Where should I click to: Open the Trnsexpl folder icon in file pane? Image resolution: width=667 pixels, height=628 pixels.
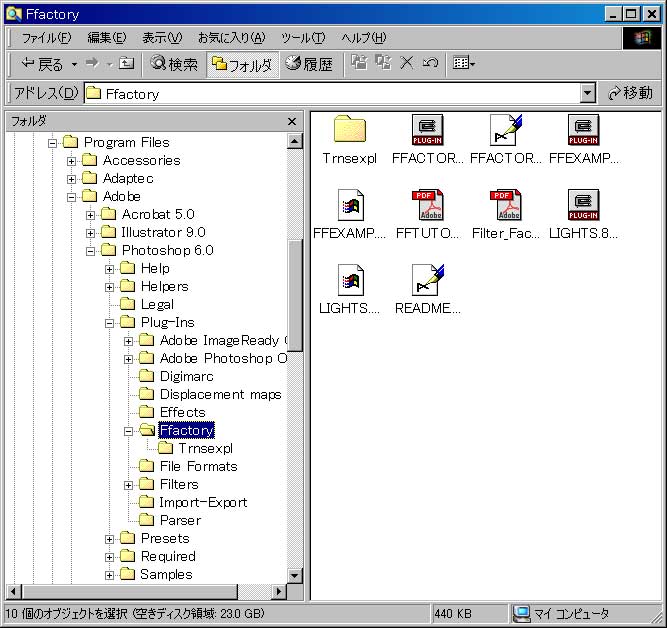[x=350, y=129]
